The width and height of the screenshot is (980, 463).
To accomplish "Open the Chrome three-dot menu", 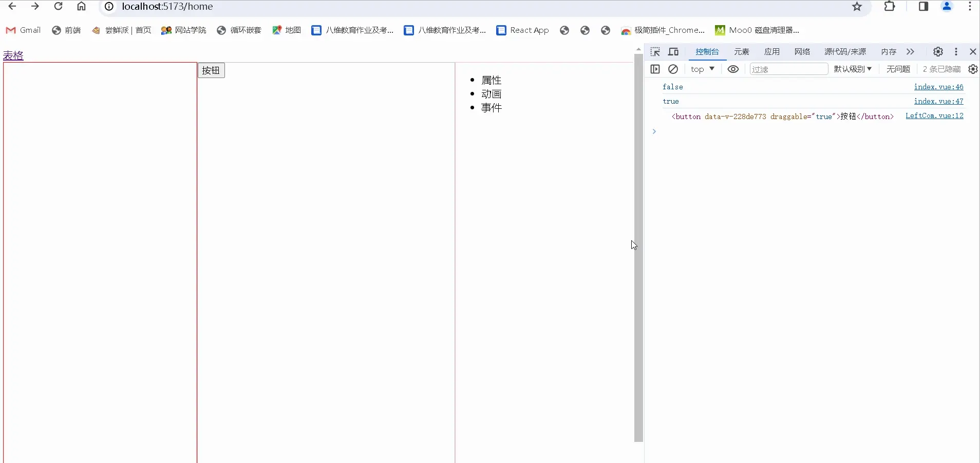I will 970,7.
